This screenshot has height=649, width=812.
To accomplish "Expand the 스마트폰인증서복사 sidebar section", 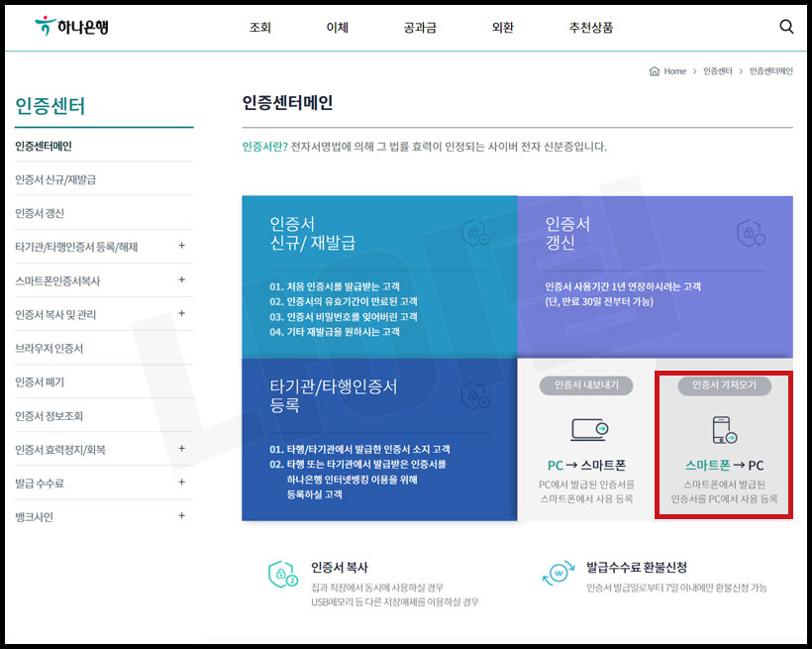I will tap(181, 280).
